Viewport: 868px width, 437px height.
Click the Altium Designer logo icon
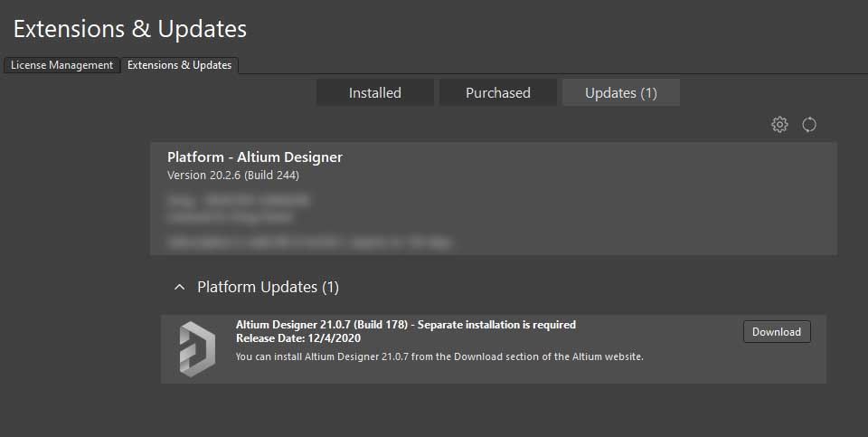click(196, 348)
